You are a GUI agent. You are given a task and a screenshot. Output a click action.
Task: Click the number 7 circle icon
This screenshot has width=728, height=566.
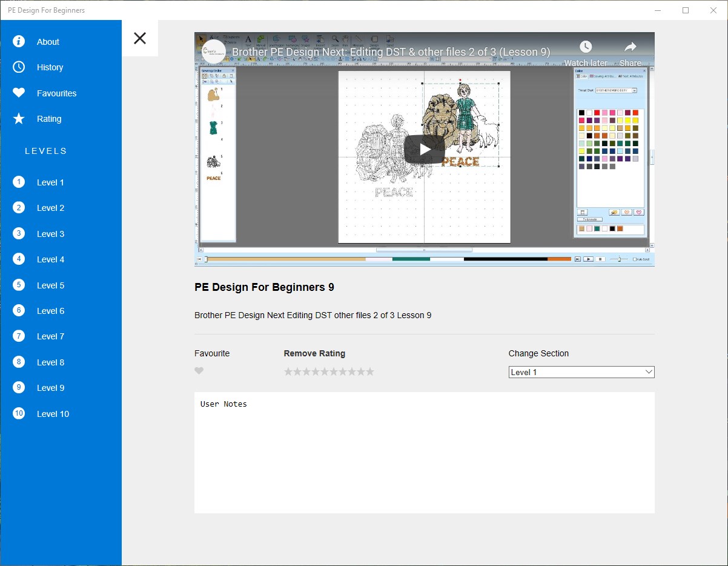pyautogui.click(x=19, y=336)
